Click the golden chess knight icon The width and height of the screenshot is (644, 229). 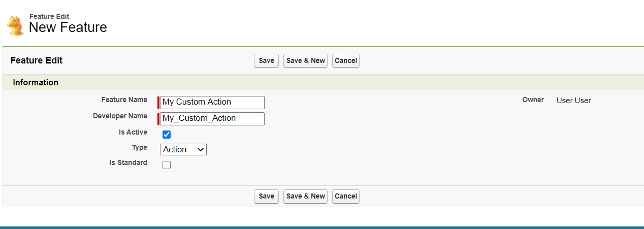(15, 25)
